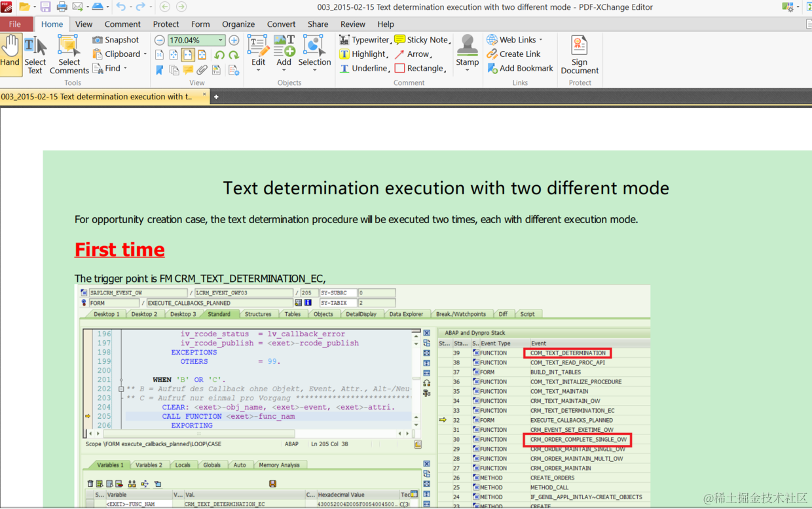Viewport: 812px width, 509px height.
Task: Switch to the Protect ribbon tab
Action: coord(166,24)
